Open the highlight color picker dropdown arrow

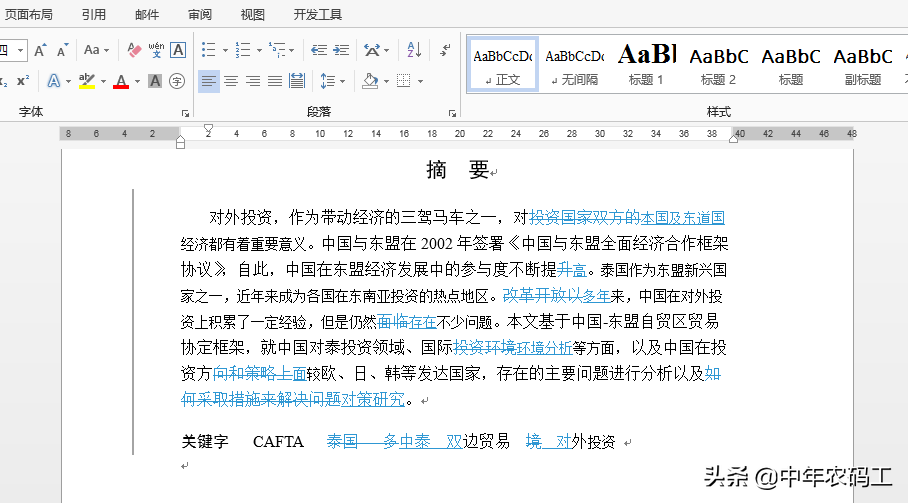tap(103, 82)
